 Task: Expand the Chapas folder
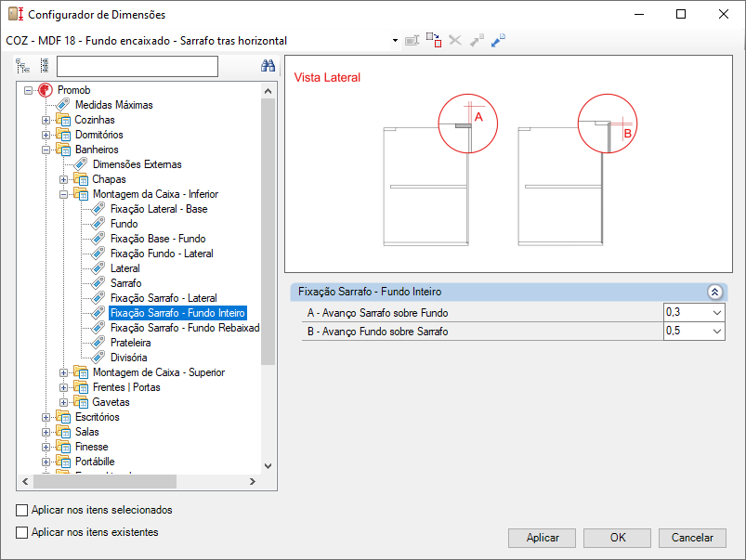tap(64, 179)
